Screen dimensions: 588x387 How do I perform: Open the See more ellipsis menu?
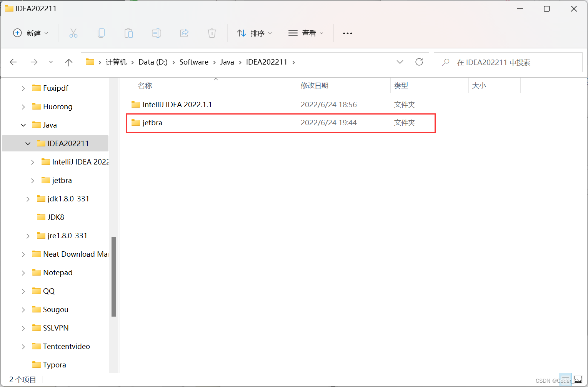coord(348,33)
